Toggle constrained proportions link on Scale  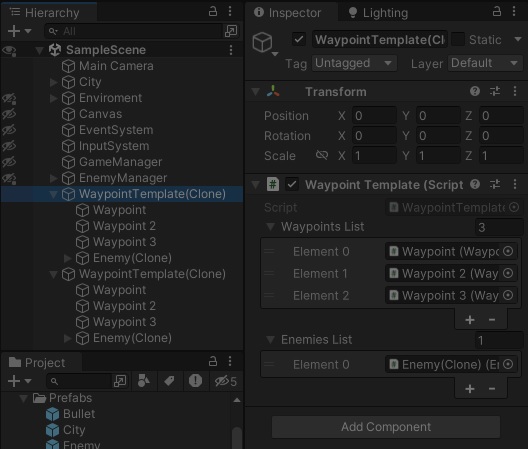tap(322, 155)
